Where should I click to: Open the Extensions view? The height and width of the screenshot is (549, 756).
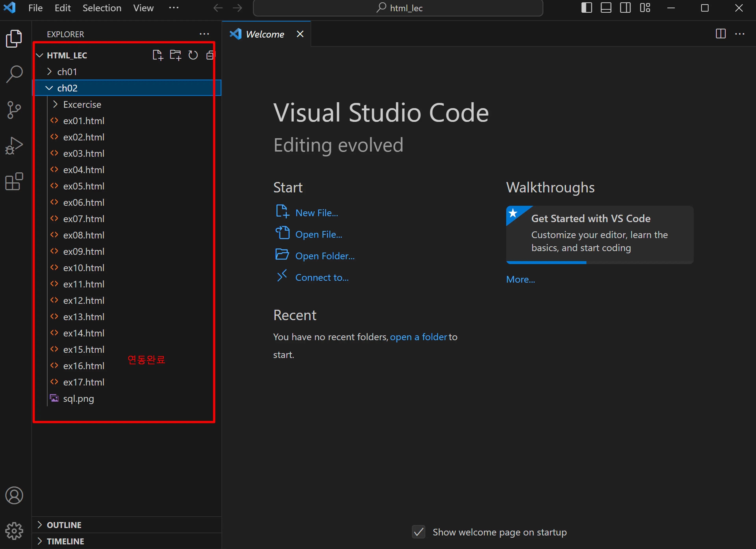[14, 182]
